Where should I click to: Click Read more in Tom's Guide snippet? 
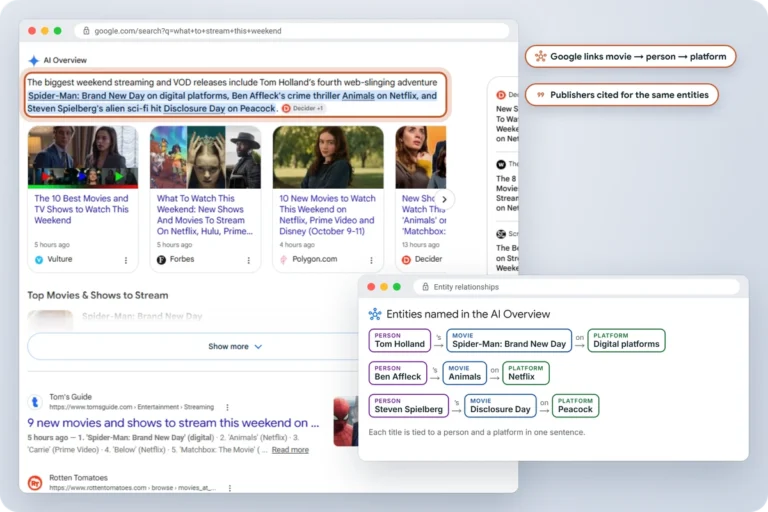[x=290, y=450]
